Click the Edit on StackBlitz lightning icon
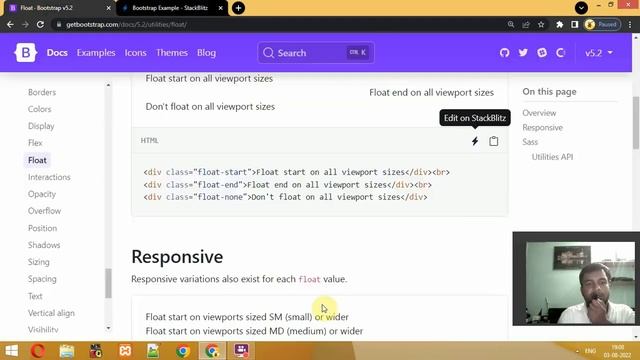Viewport: 640px width, 360px height. (475, 141)
